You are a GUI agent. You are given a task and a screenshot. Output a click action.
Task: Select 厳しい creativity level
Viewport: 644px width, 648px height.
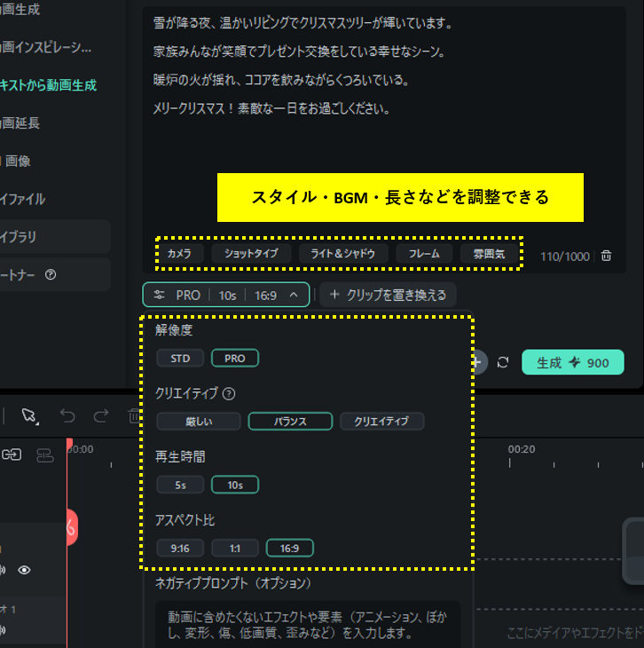[x=199, y=422]
